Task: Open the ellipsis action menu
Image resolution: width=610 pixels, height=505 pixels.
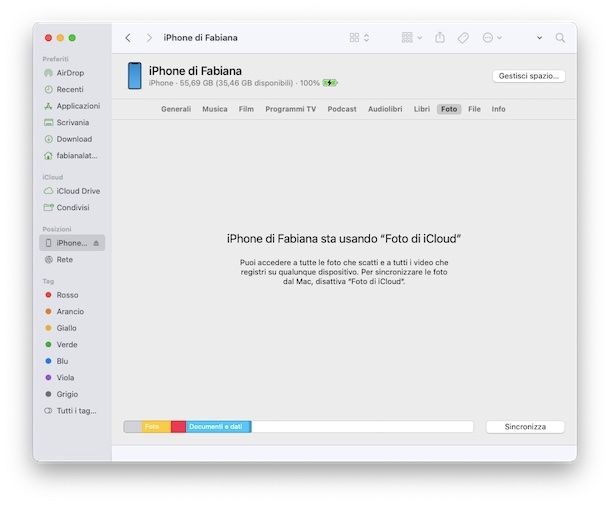Action: [492, 38]
